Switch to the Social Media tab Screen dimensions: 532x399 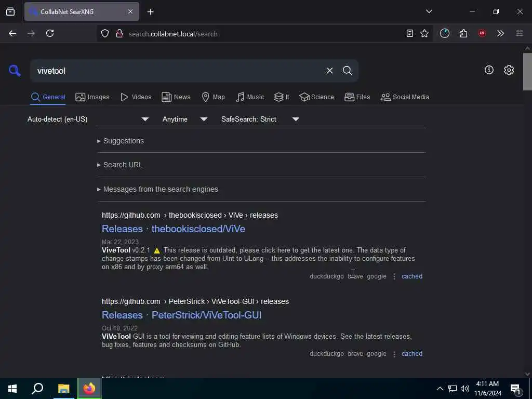click(405, 97)
